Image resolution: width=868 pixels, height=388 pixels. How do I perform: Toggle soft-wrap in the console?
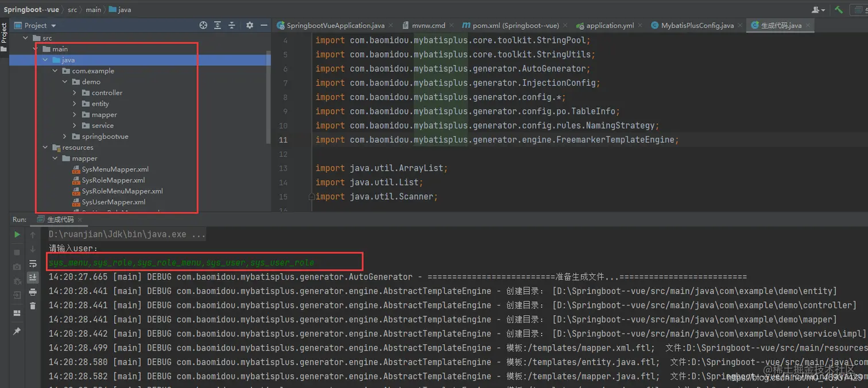[x=33, y=263]
